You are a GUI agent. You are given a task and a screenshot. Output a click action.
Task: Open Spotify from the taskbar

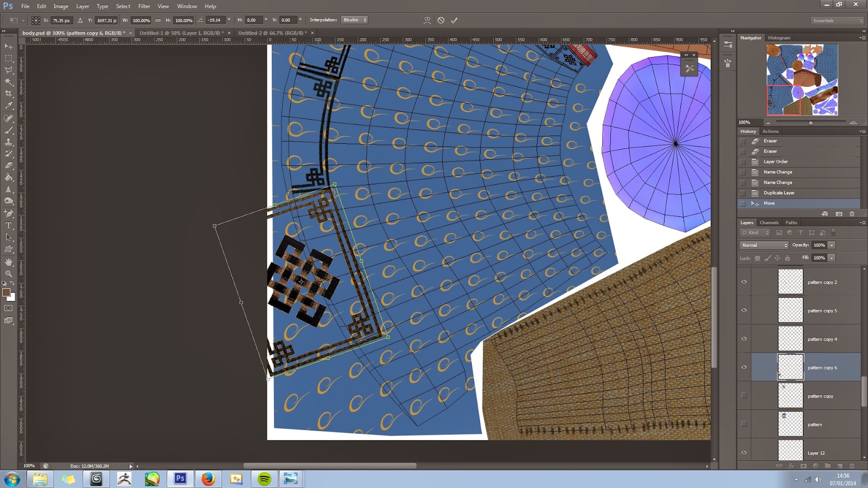[264, 479]
